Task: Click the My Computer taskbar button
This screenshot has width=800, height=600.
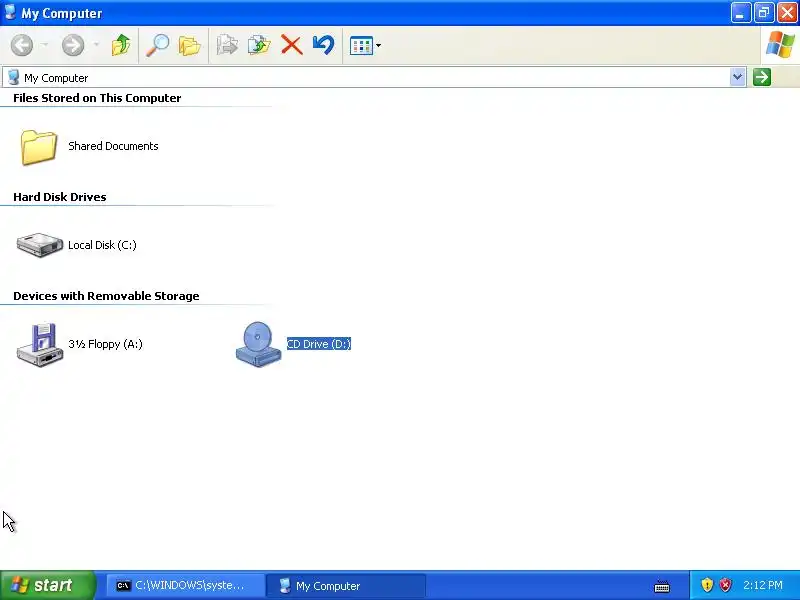Action: [x=346, y=586]
